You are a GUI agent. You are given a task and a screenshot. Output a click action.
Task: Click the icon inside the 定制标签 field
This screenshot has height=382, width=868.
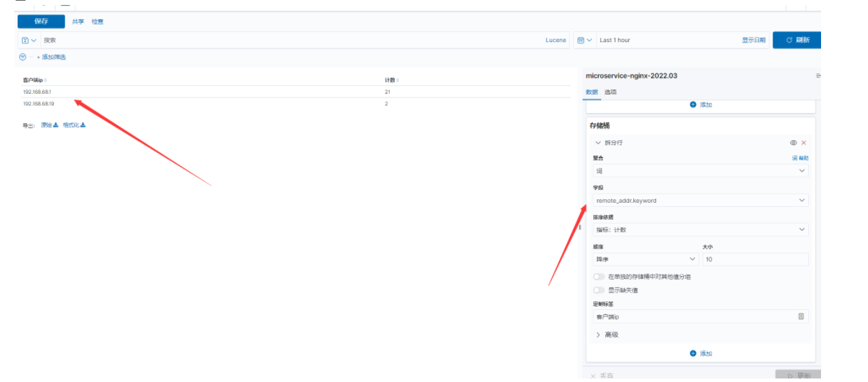point(801,317)
